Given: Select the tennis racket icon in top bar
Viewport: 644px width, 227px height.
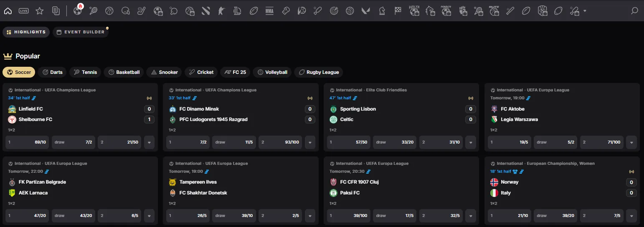Looking at the screenshot, I should 94,11.
